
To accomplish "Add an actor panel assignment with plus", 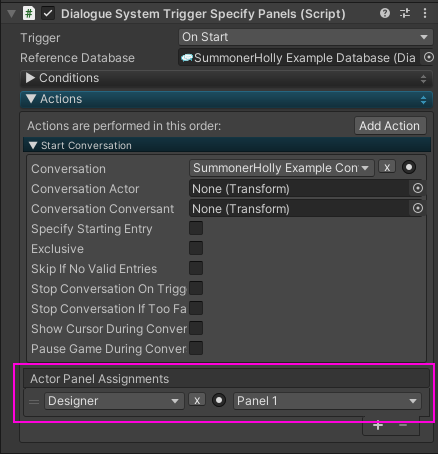I will coord(378,425).
